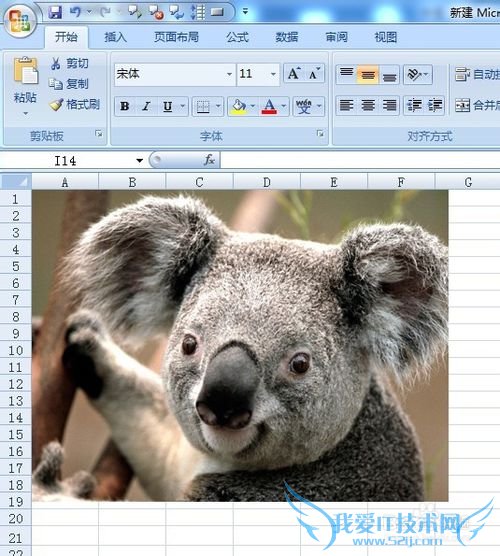Customize Quick Access Toolbar dropdown
Image resolution: width=500 pixels, height=556 pixels.
coord(245,12)
